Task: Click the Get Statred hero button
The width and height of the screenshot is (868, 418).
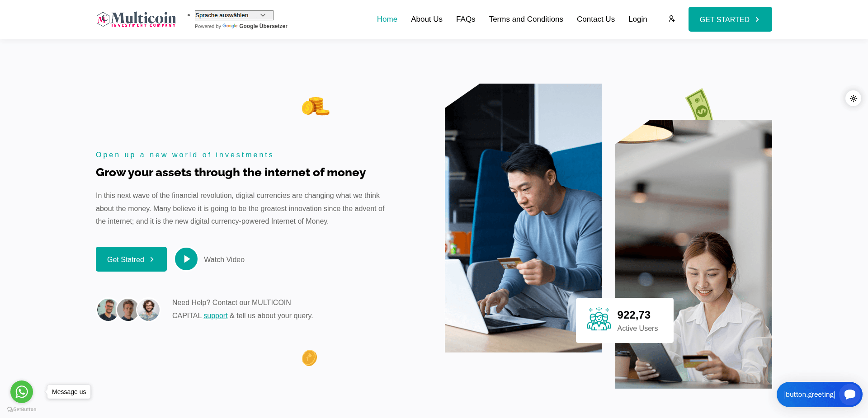Action: coord(131,259)
